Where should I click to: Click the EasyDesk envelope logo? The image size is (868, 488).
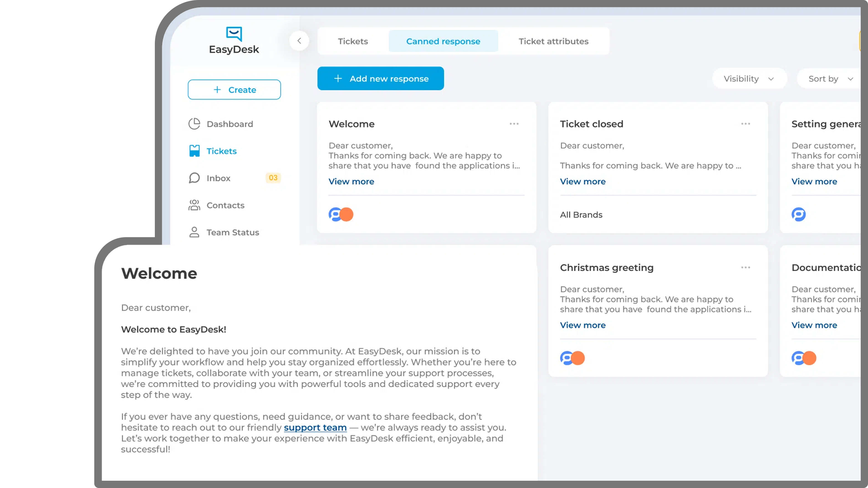[234, 33]
